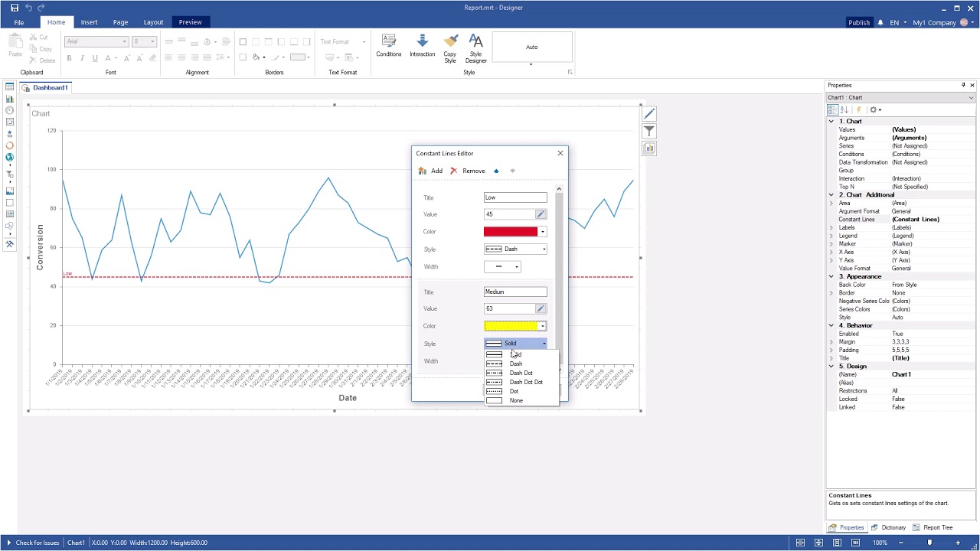Open the Medium line Color dropdown
This screenshot has height=551, width=980.
[543, 326]
